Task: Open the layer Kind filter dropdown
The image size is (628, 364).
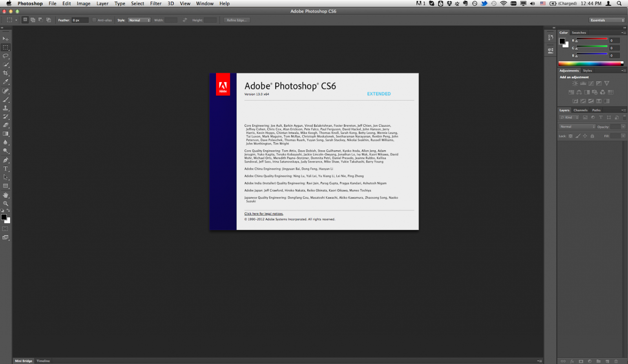Action: [570, 117]
